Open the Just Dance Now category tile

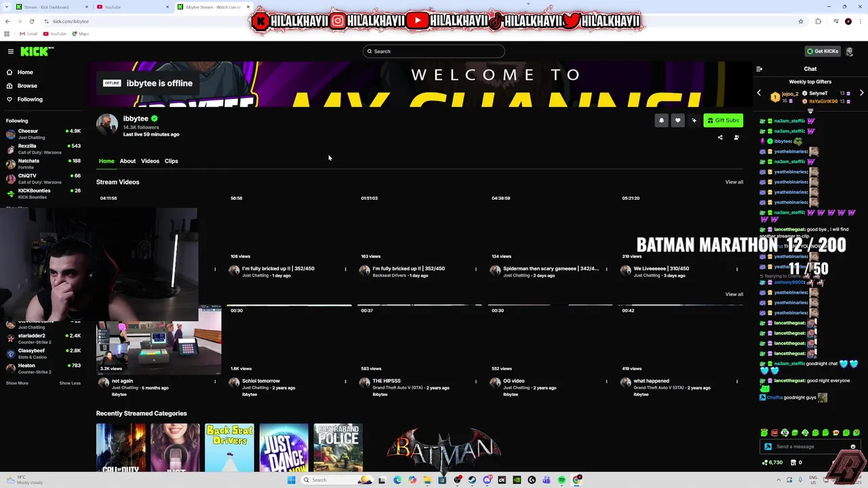pyautogui.click(x=283, y=448)
